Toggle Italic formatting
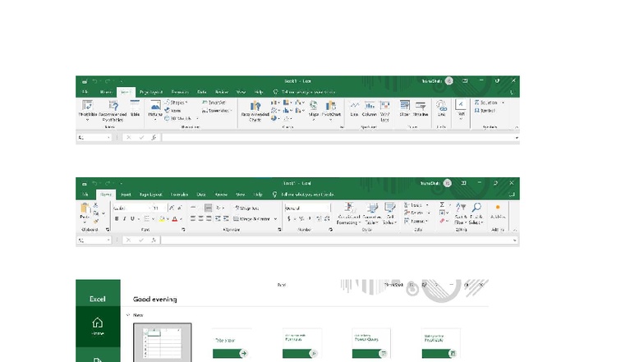The width and height of the screenshot is (644, 362). click(x=125, y=218)
